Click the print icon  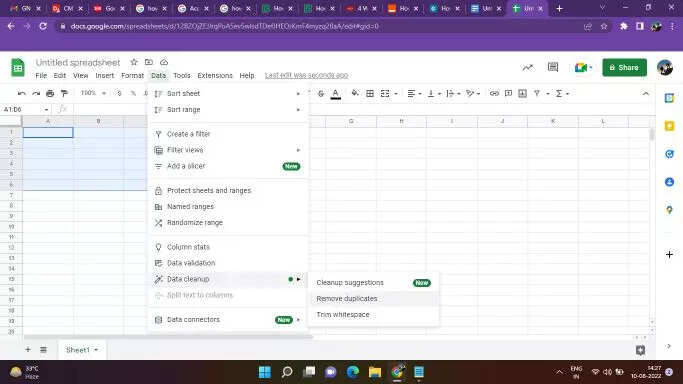[x=50, y=93]
